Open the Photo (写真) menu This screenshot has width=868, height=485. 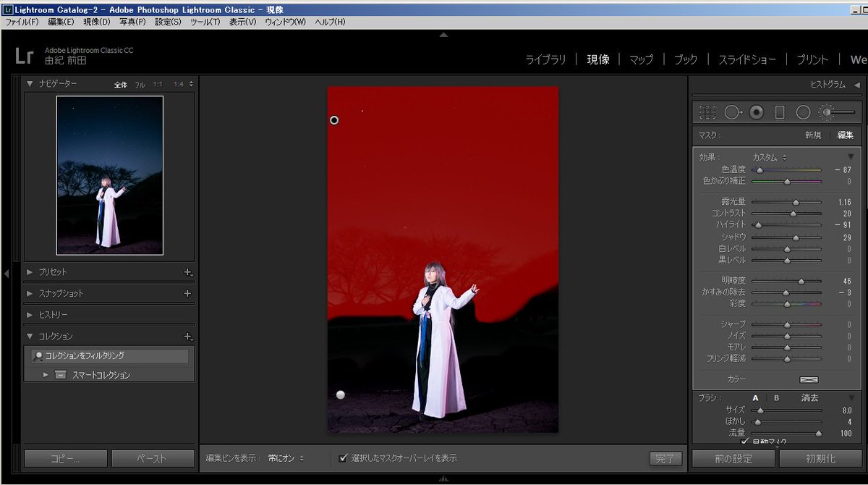point(132,22)
